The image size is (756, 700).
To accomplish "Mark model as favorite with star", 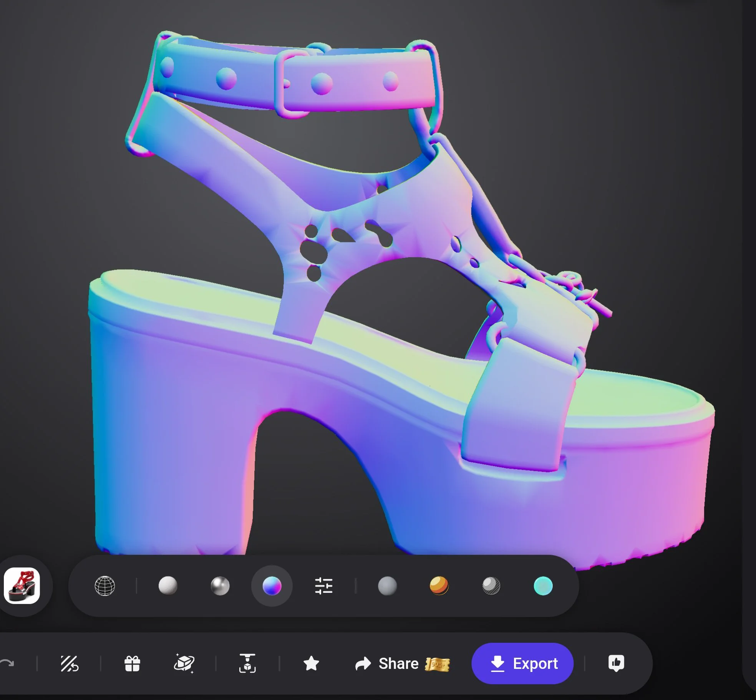I will (311, 663).
